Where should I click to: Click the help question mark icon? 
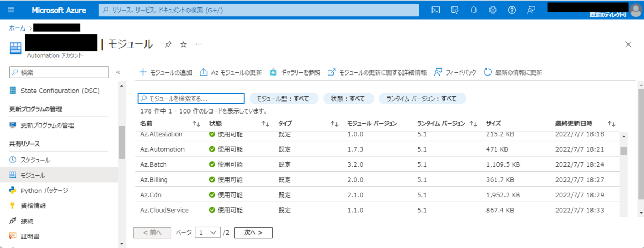point(511,10)
